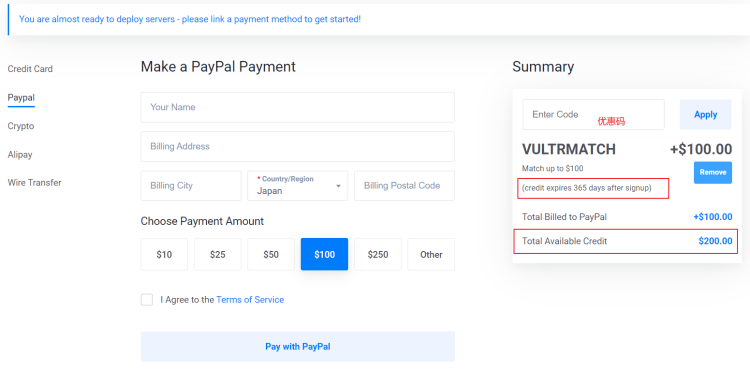Open the Terms of Service link

coord(250,300)
